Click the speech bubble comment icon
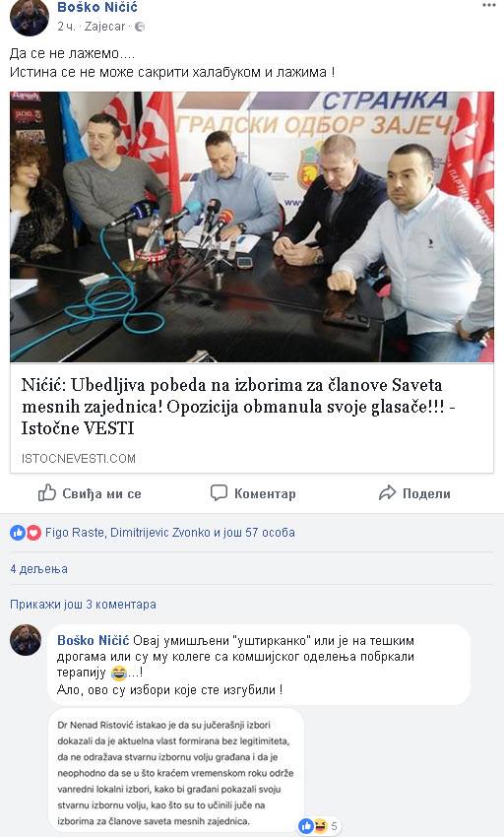Image resolution: width=504 pixels, height=837 pixels. coord(219,492)
